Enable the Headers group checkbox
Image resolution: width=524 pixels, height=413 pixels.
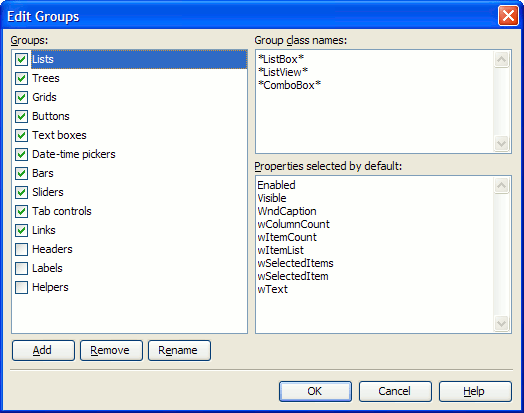click(x=21, y=250)
